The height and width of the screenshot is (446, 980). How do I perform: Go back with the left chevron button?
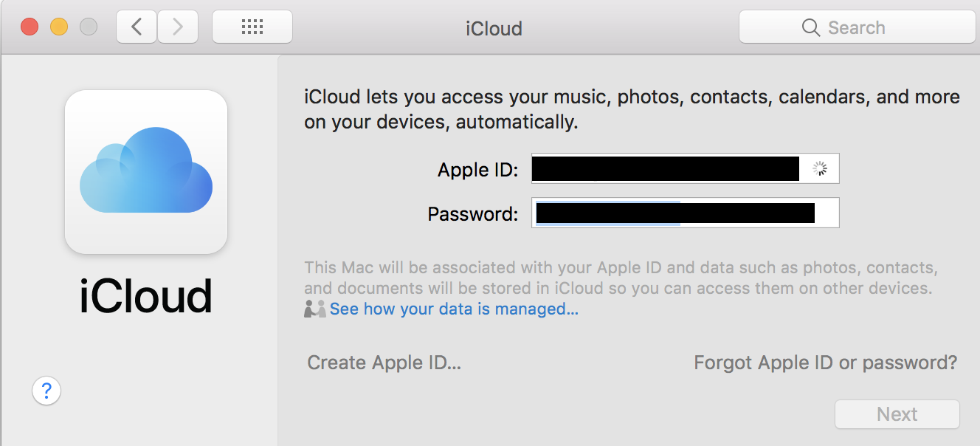click(x=137, y=27)
